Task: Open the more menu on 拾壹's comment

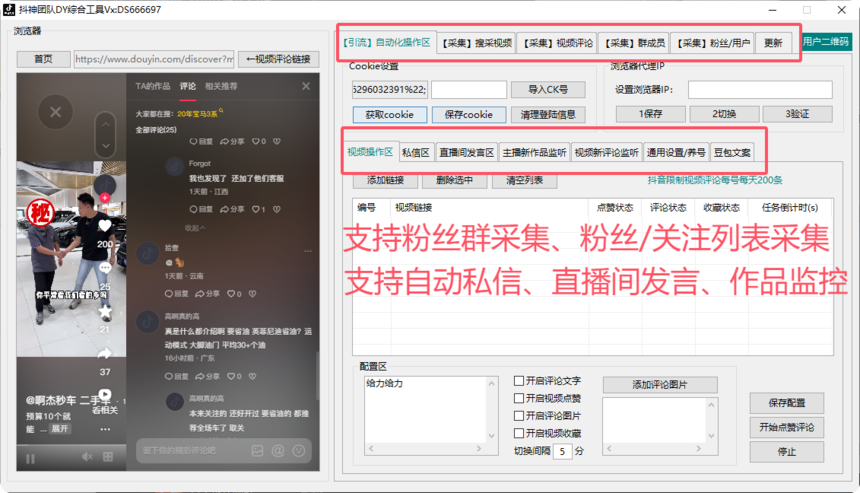Action: click(x=308, y=251)
